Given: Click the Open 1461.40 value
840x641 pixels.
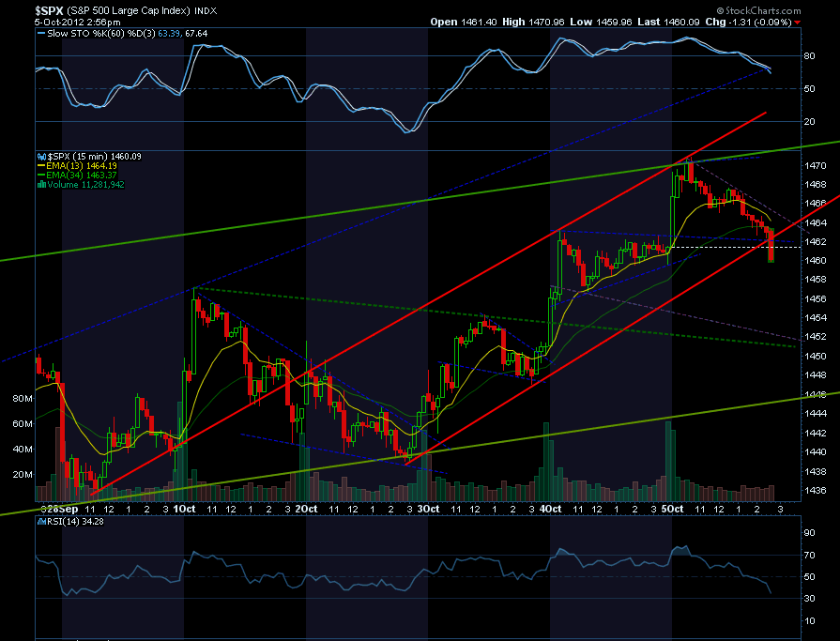Looking at the screenshot, I should 464,22.
